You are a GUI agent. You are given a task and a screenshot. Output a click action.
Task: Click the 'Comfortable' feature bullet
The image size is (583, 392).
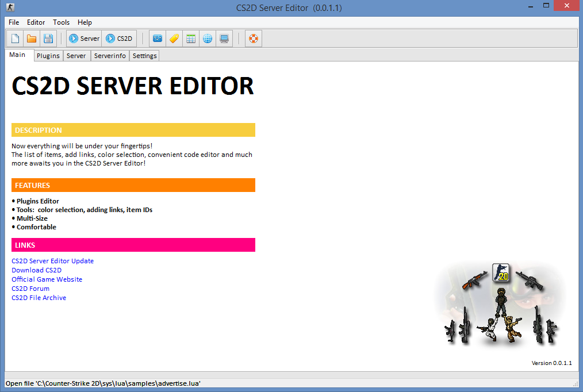coord(34,227)
